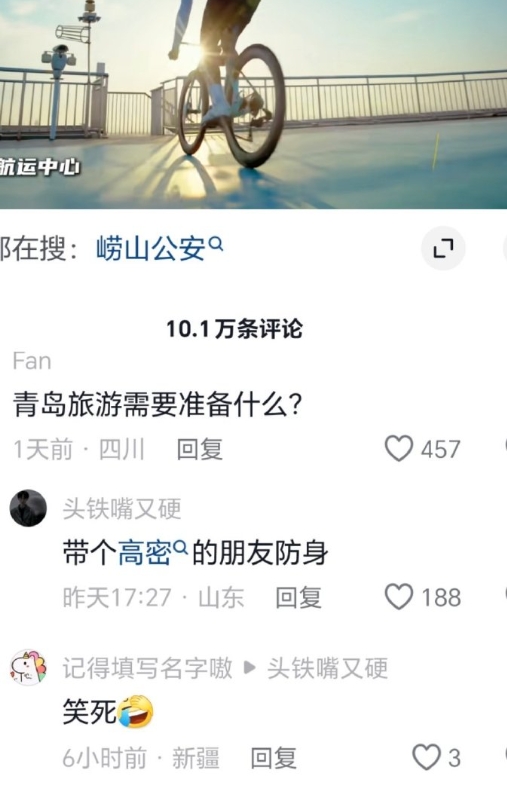Tap the 头铁嘴又硬 commenter username
This screenshot has width=507, height=804.
click(x=122, y=509)
